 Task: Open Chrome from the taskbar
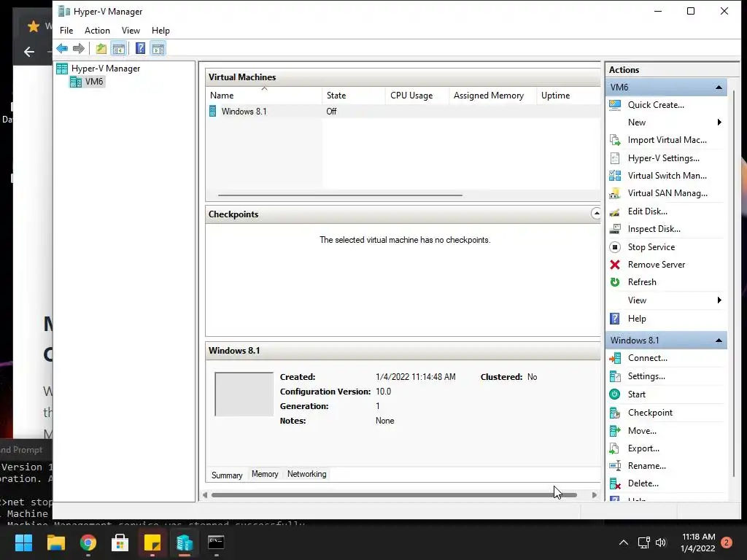(88, 542)
